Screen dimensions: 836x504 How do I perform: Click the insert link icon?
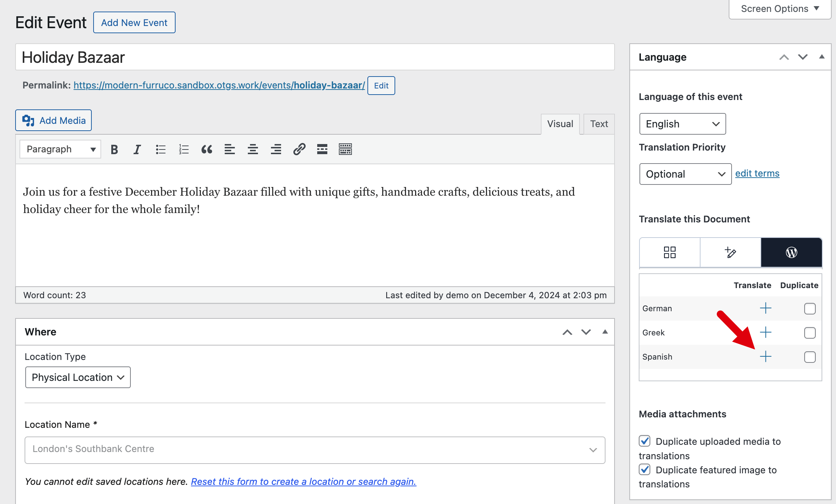tap(299, 149)
